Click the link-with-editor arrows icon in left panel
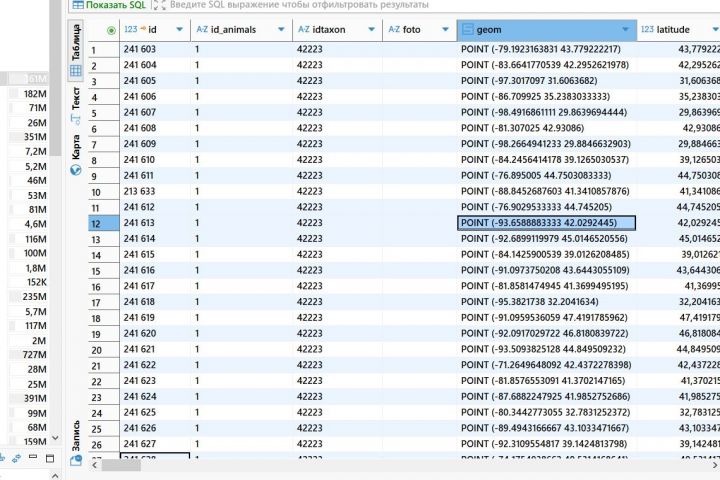 (x=17, y=458)
